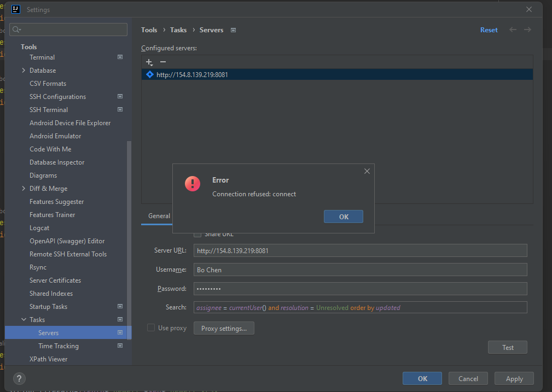Select Remote SSH External Tools
This screenshot has width=552, height=392.
[68, 254]
